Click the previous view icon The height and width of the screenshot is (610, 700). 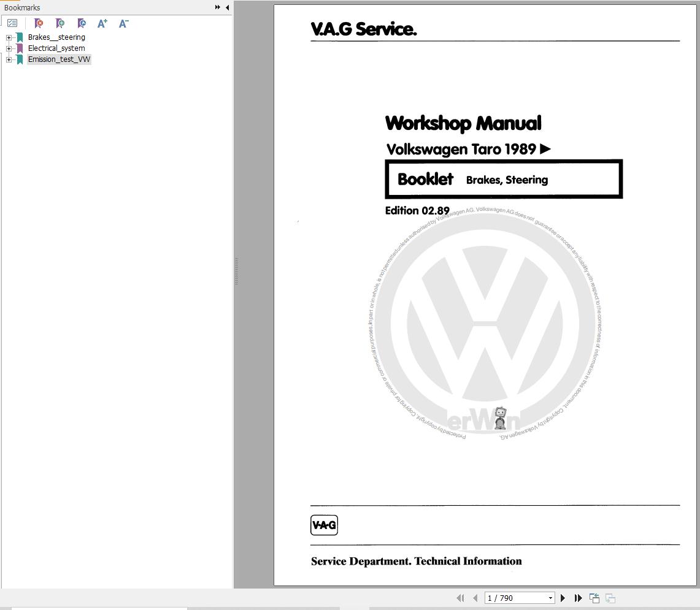click(594, 598)
